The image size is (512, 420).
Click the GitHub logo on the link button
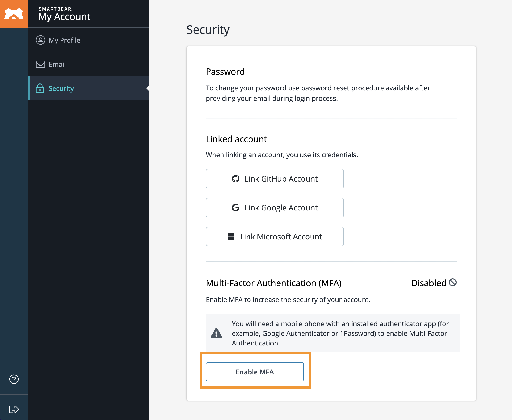236,179
